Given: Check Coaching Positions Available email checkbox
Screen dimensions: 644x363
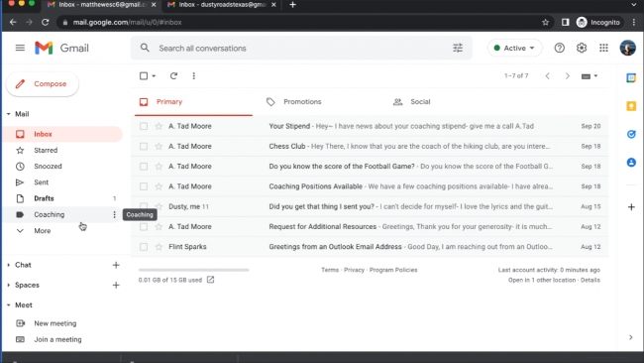Looking at the screenshot, I should (144, 186).
